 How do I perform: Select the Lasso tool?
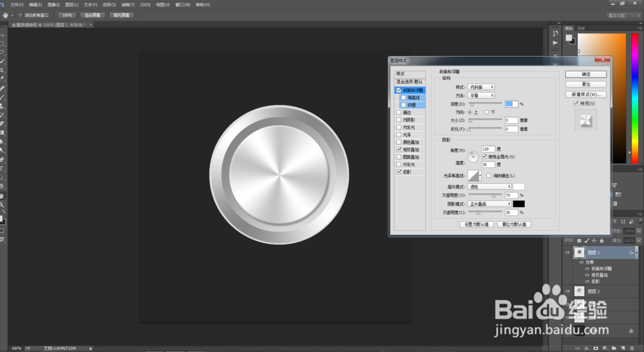point(2,52)
